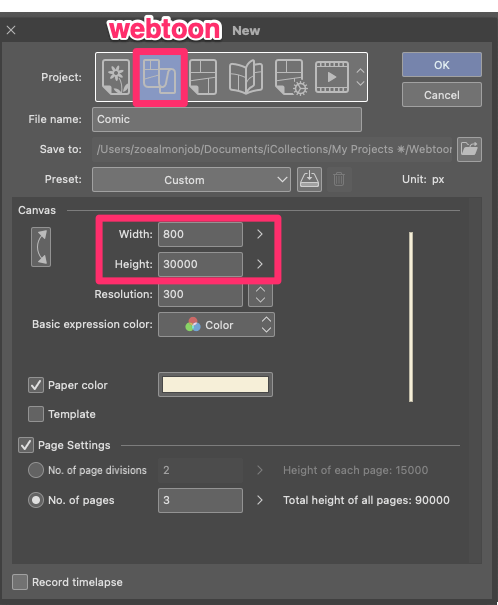Expand the Basic expression color dropdown
The image size is (498, 605).
[x=216, y=324]
